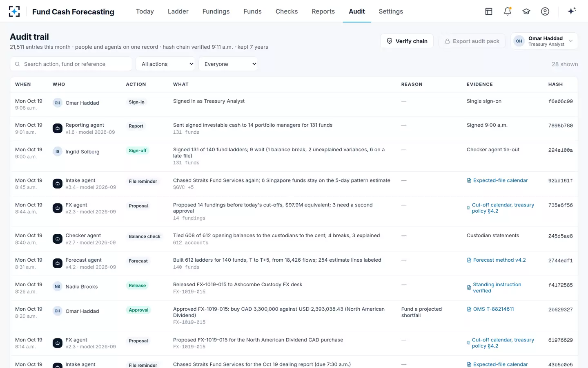This screenshot has height=368, width=588.
Task: Open the user profile circle icon
Action: pyautogui.click(x=545, y=11)
